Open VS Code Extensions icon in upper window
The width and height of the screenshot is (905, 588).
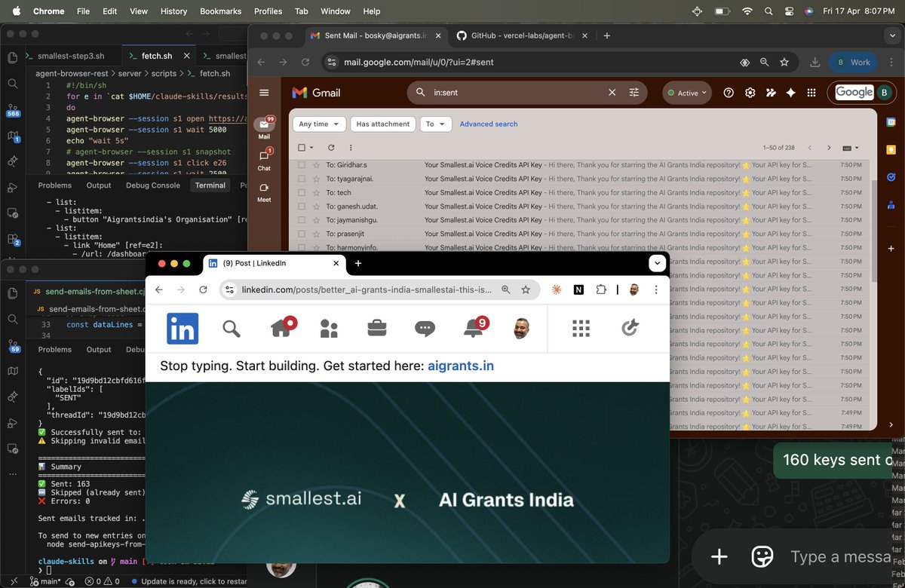[x=13, y=240]
